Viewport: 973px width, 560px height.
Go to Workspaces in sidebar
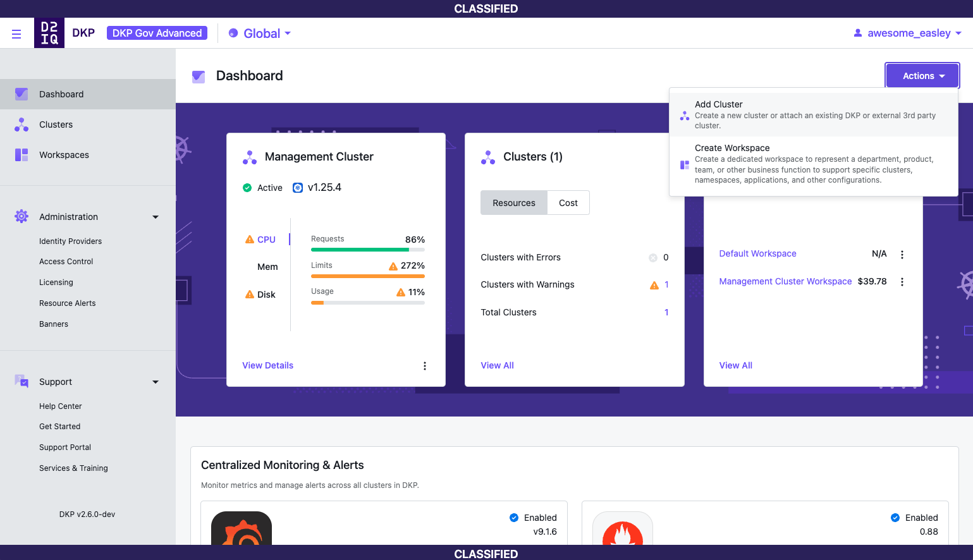click(x=88, y=155)
